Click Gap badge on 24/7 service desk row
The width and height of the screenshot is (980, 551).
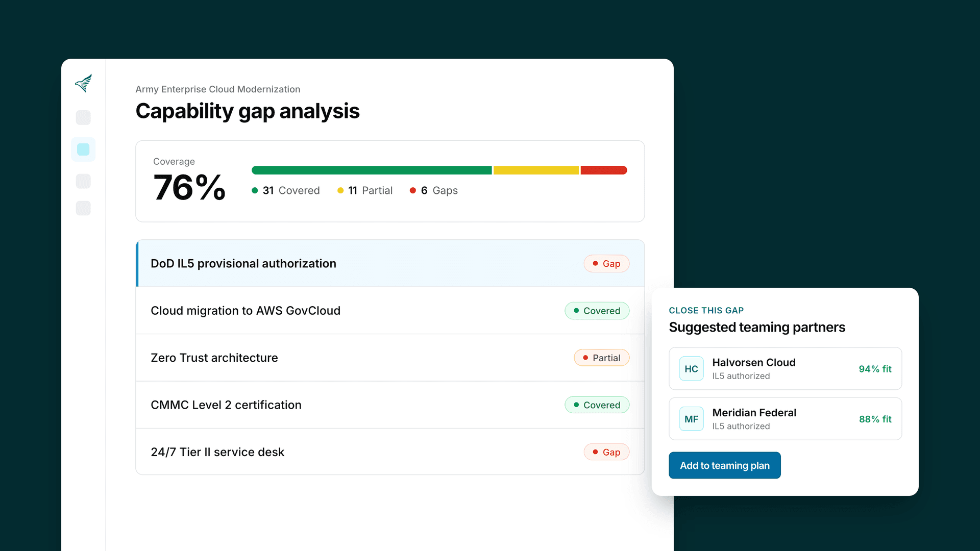click(x=606, y=452)
